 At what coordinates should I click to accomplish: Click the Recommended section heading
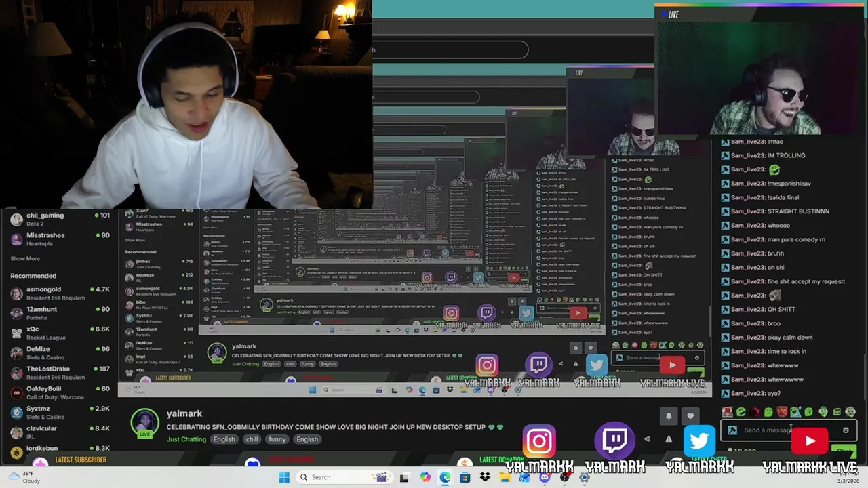click(33, 276)
